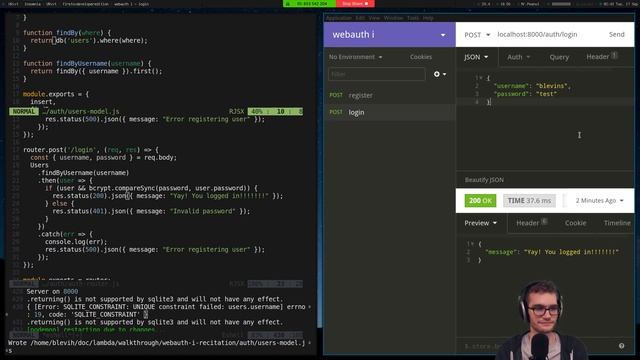Click the auth/users-model.js filename in statusline
The image size is (640, 360).
pyautogui.click(x=80, y=111)
